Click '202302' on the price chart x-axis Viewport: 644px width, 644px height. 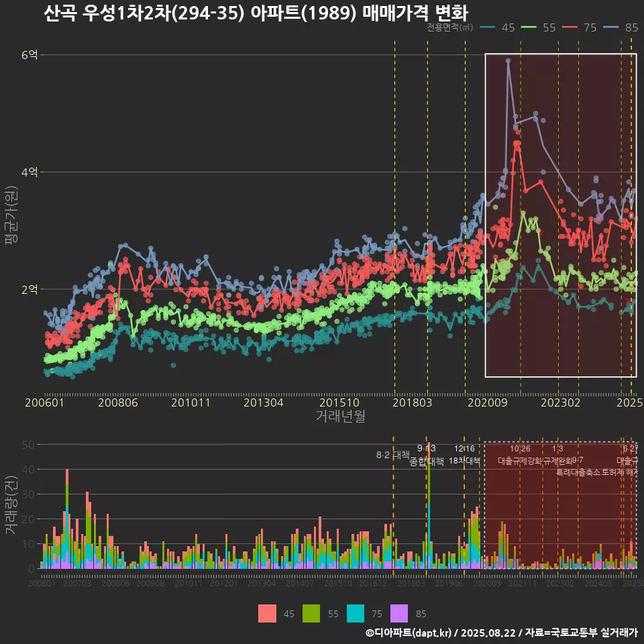pyautogui.click(x=560, y=402)
